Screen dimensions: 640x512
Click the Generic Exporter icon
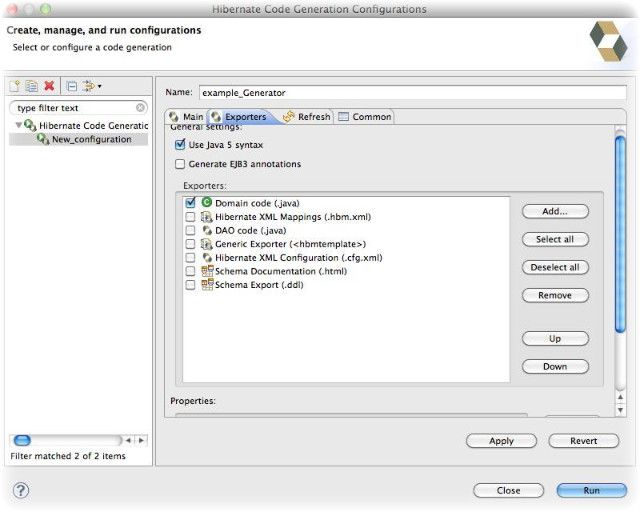[207, 244]
